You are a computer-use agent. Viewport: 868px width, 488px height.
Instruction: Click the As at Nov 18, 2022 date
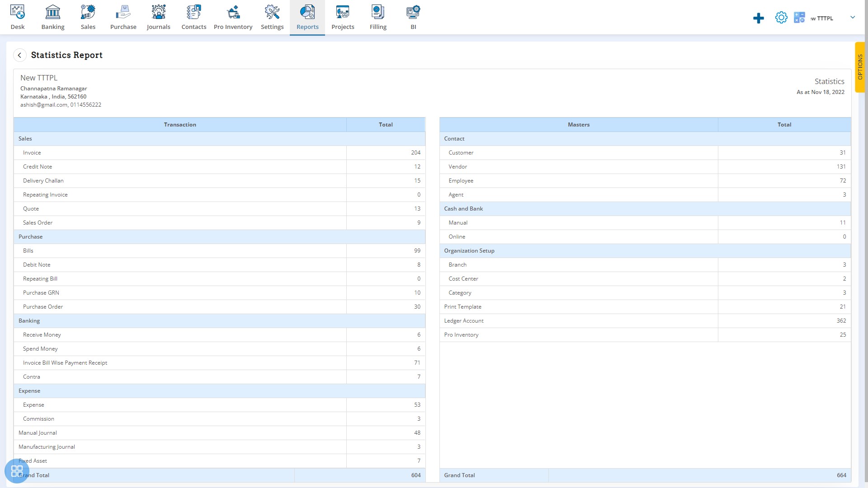click(820, 92)
